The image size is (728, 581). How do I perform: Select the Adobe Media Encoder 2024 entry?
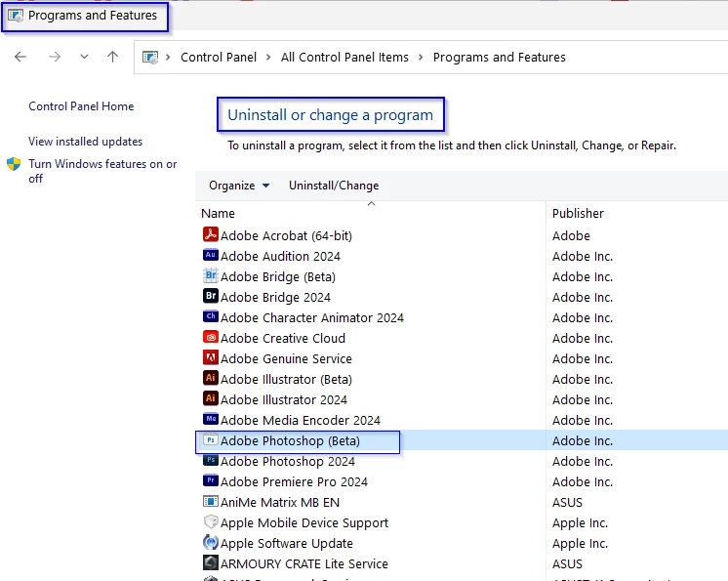coord(301,420)
